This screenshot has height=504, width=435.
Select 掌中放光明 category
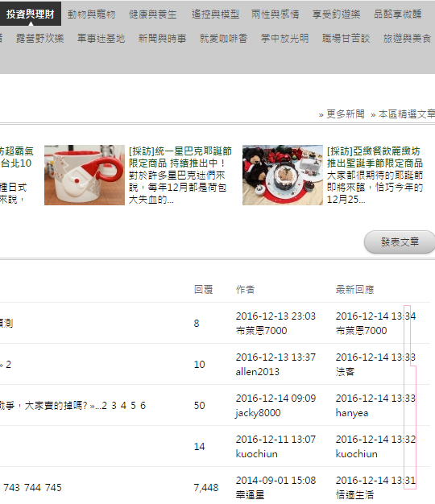284,39
